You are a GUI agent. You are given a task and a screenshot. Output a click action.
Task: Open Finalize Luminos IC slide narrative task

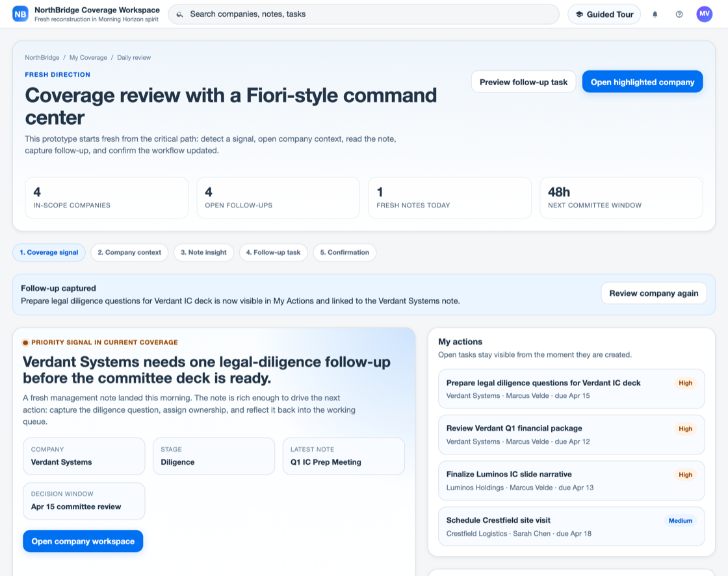[571, 480]
